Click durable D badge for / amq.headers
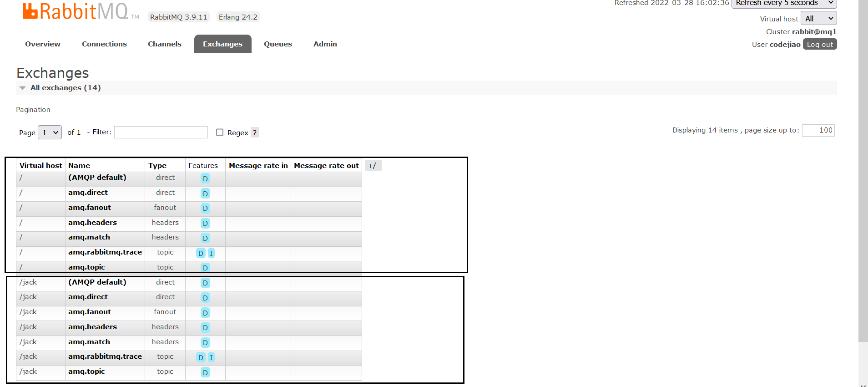 (x=205, y=223)
